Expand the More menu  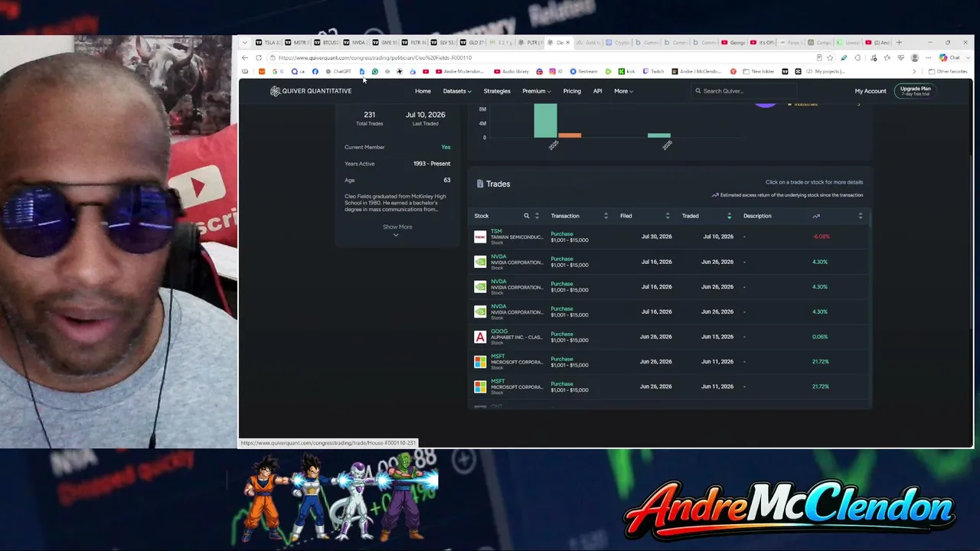(623, 91)
